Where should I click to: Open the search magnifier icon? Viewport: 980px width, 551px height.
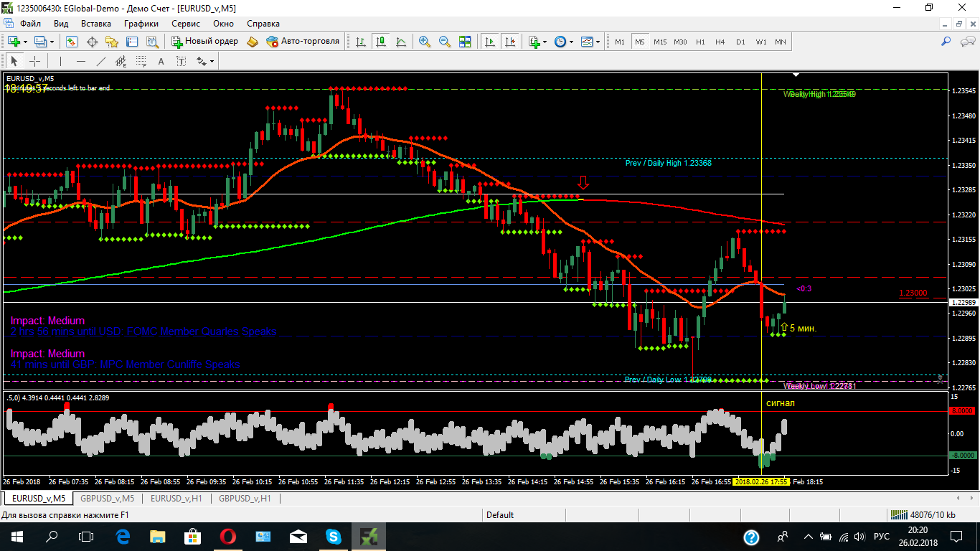(x=946, y=42)
